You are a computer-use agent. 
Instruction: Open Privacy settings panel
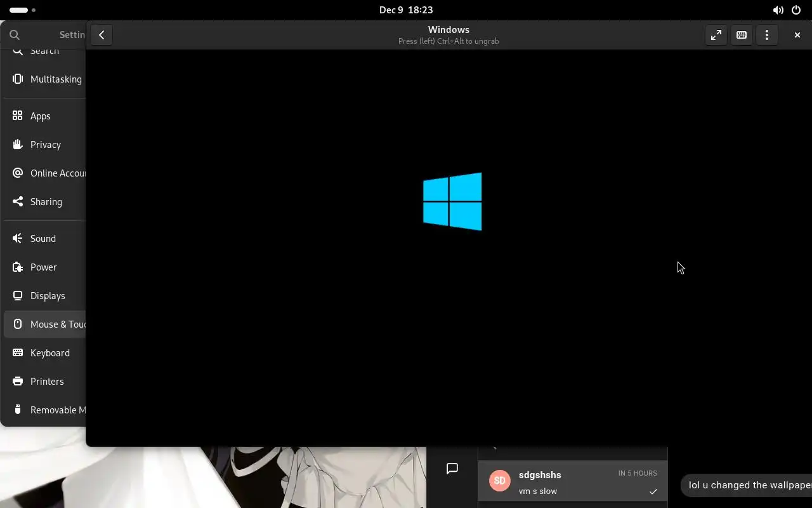tap(44, 145)
